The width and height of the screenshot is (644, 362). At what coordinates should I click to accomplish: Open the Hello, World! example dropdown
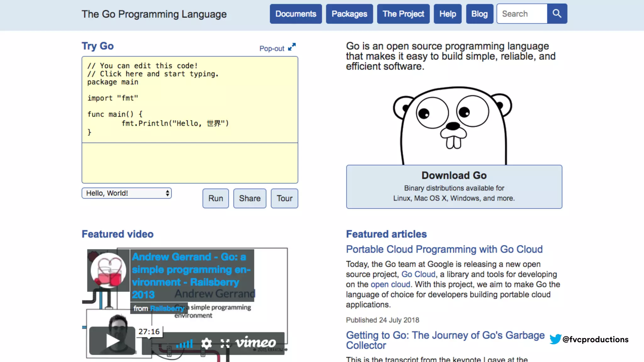click(126, 193)
